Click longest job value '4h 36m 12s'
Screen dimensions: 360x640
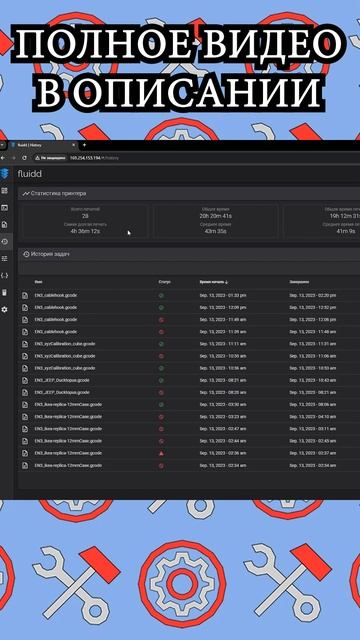pyautogui.click(x=85, y=231)
